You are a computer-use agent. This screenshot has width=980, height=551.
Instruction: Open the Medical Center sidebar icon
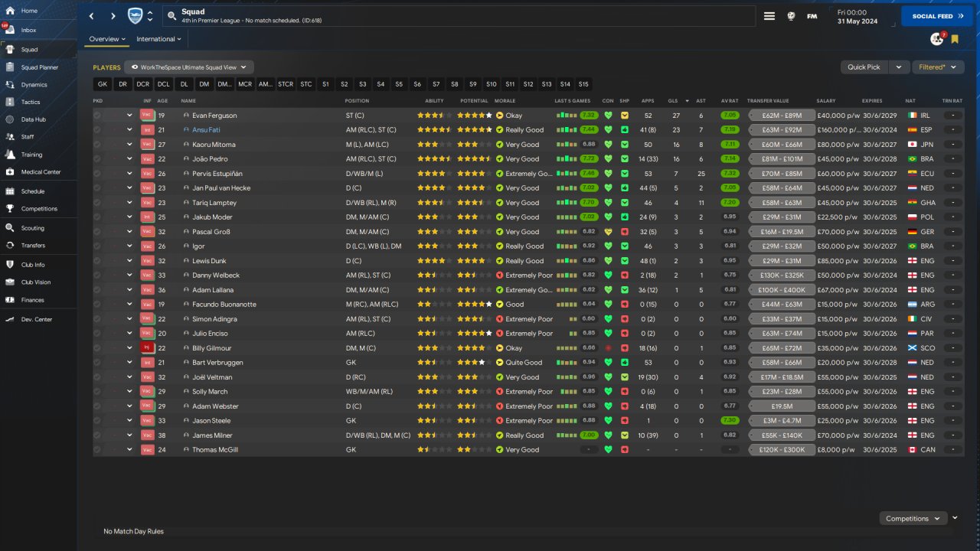click(10, 172)
